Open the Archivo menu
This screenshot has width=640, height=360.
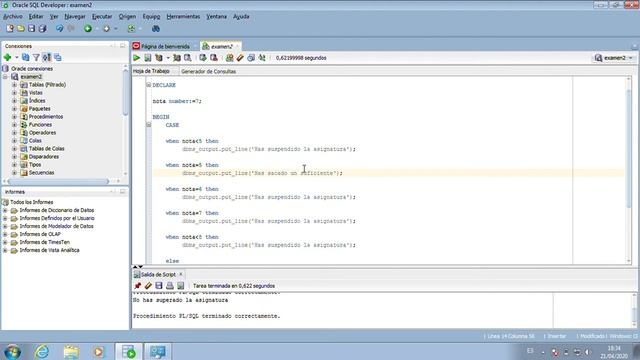coord(13,16)
